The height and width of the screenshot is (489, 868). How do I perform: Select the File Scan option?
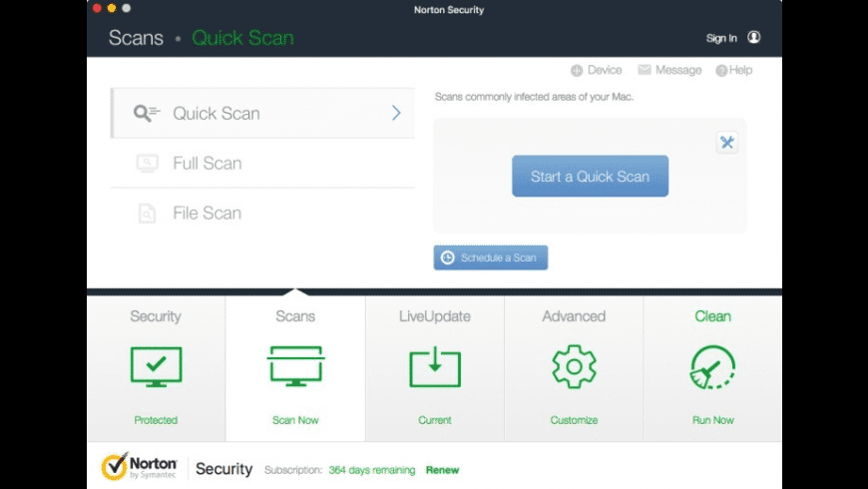263,214
